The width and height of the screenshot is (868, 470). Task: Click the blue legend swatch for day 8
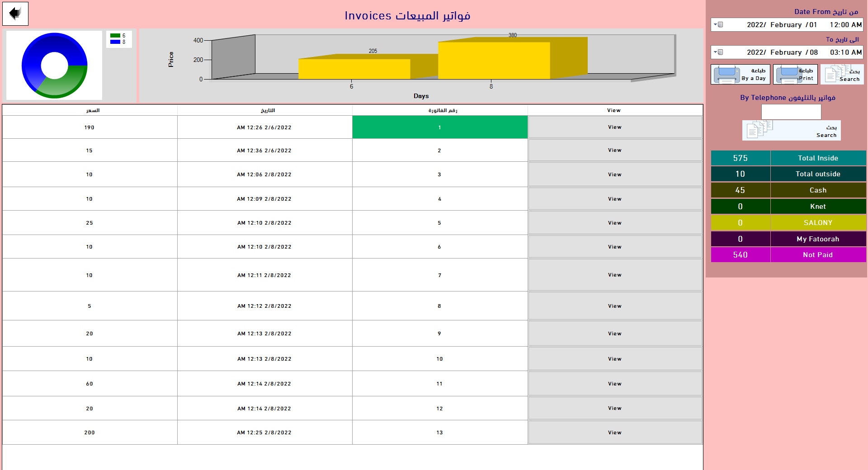coord(115,42)
